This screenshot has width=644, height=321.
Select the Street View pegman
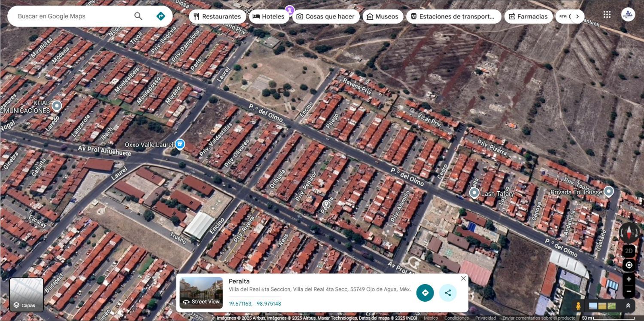pyautogui.click(x=578, y=306)
